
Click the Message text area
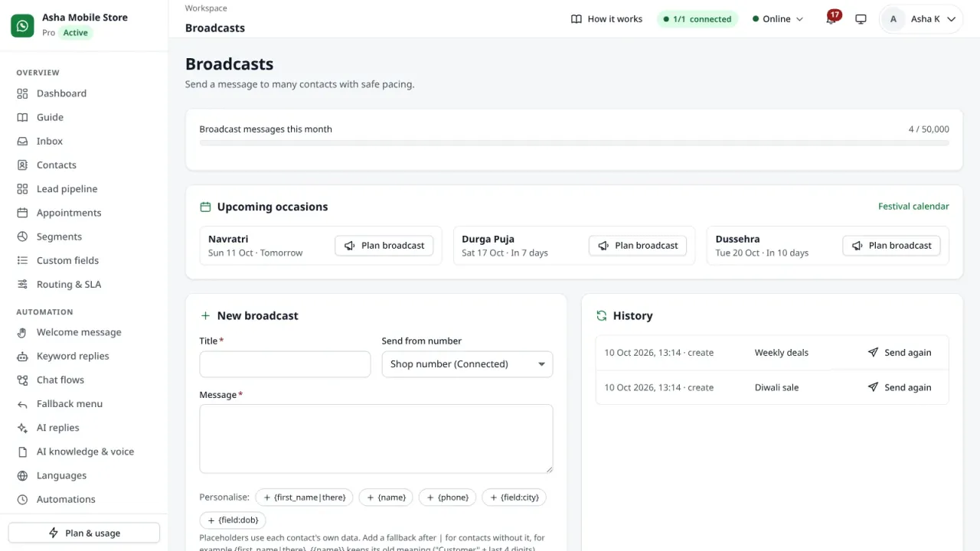[376, 439]
